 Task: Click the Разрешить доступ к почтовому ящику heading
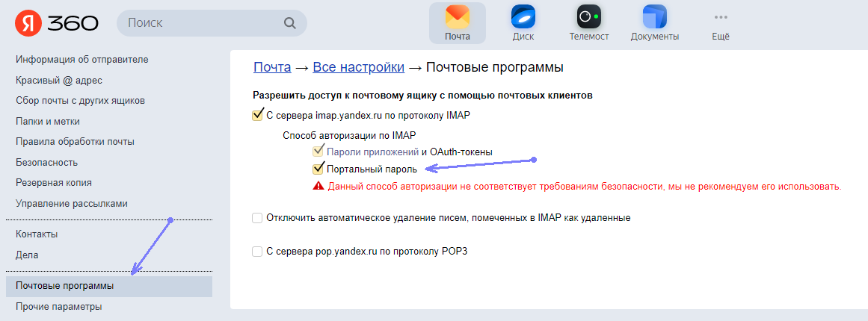(x=423, y=96)
